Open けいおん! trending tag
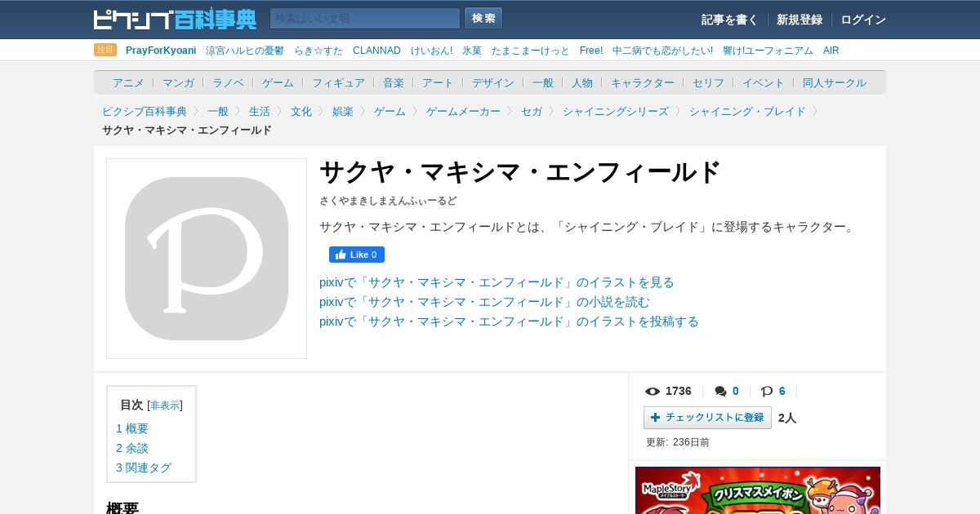The width and height of the screenshot is (980, 514). [x=431, y=51]
